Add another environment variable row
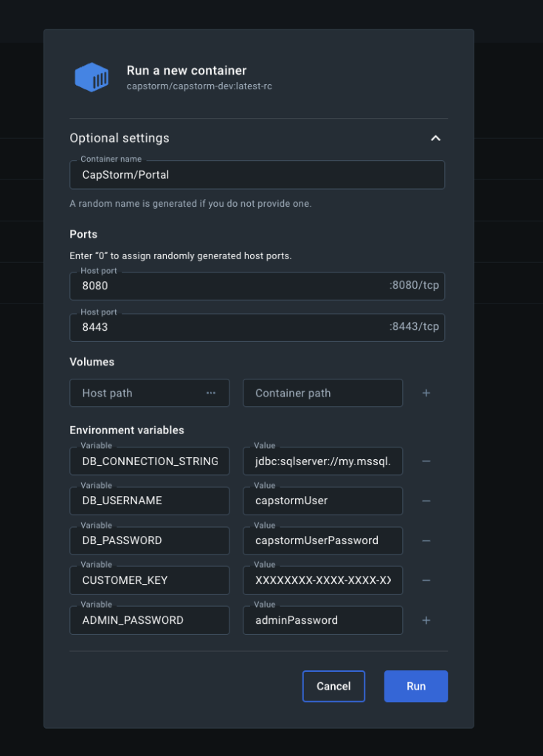 pyautogui.click(x=426, y=620)
